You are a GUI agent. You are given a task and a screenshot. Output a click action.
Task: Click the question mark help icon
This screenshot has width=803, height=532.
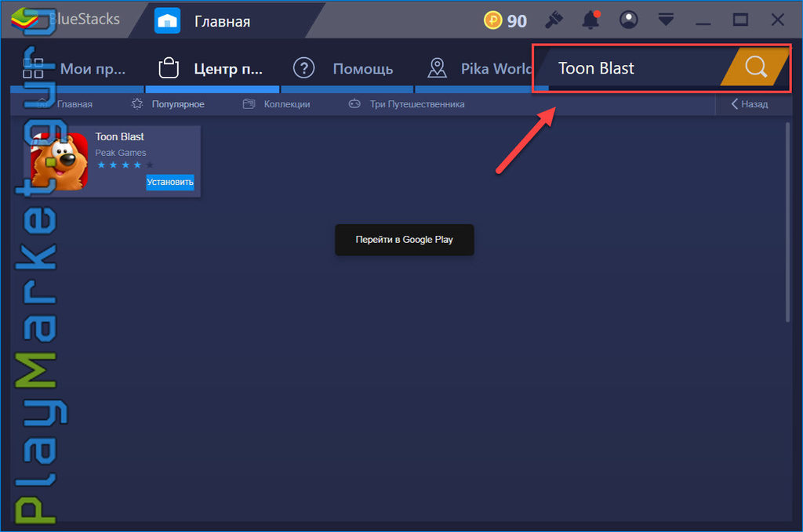coord(303,68)
